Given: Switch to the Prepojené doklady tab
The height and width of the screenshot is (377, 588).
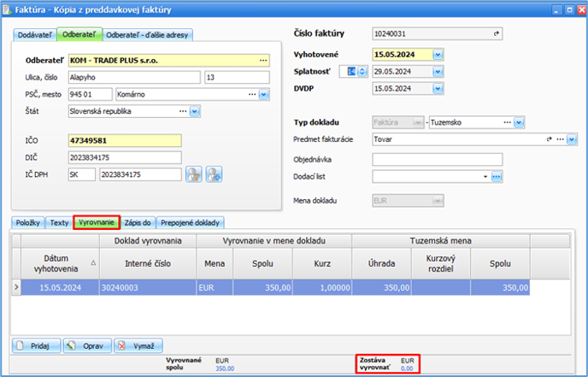Looking at the screenshot, I should click(x=191, y=222).
